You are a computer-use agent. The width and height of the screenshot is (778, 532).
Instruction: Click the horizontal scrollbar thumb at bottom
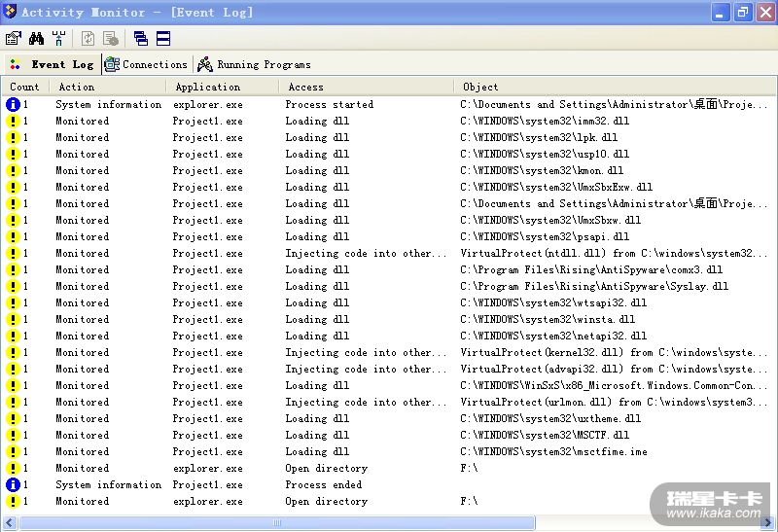pyautogui.click(x=277, y=523)
